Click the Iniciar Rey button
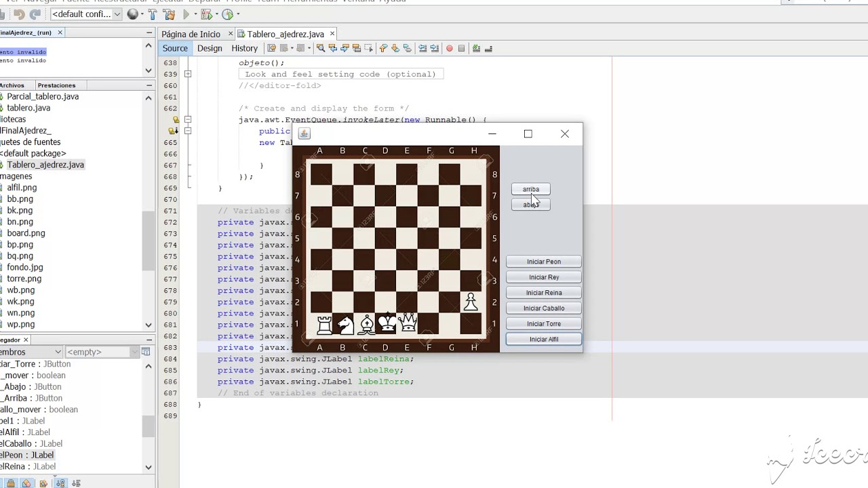Screen dimensions: 868x488 click(544, 277)
